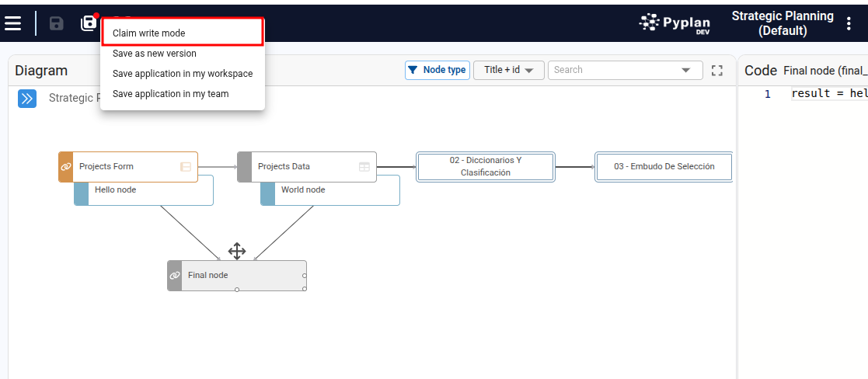868x379 pixels.
Task: Click the Final node bottom-edge resize handle
Action: (x=237, y=290)
